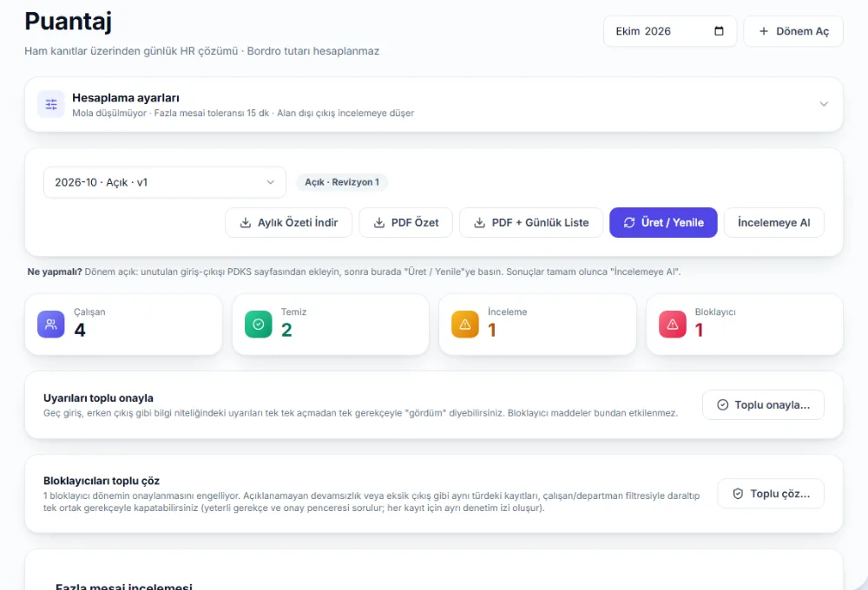Click the Dönem Aç button
The height and width of the screenshot is (590, 868).
point(793,31)
